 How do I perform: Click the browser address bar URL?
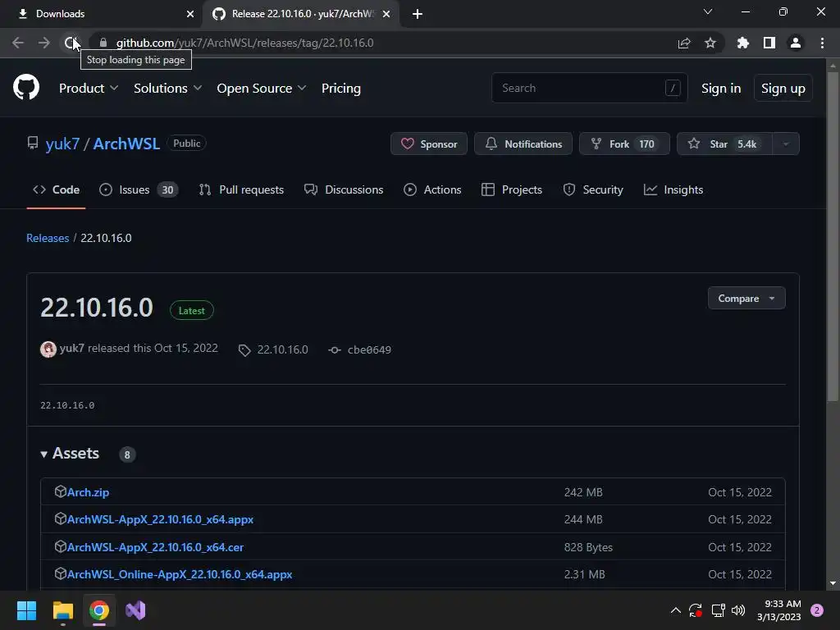[x=244, y=43]
